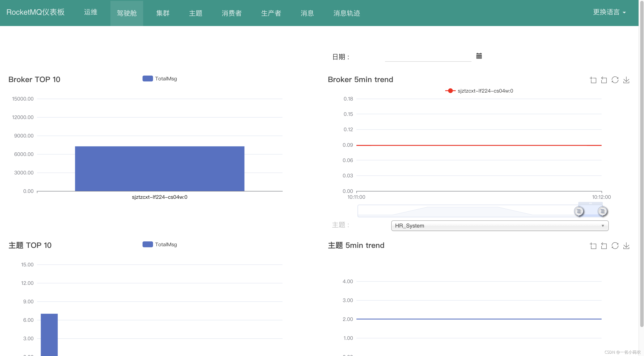Image resolution: width=644 pixels, height=356 pixels.
Task: Click 主题 5min trend area zoom icon
Action: 593,246
